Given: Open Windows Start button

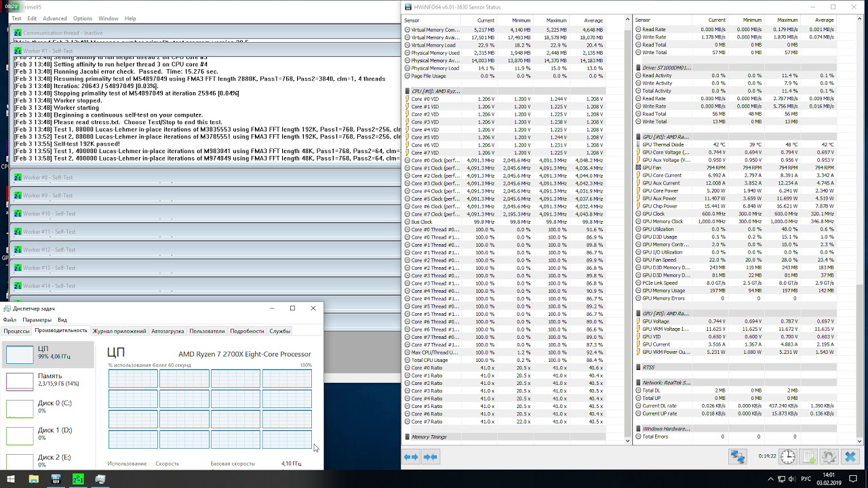Looking at the screenshot, I should (11, 479).
